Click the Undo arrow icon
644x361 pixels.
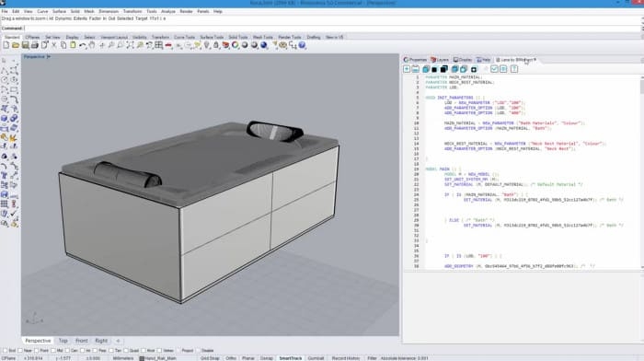coord(83,45)
